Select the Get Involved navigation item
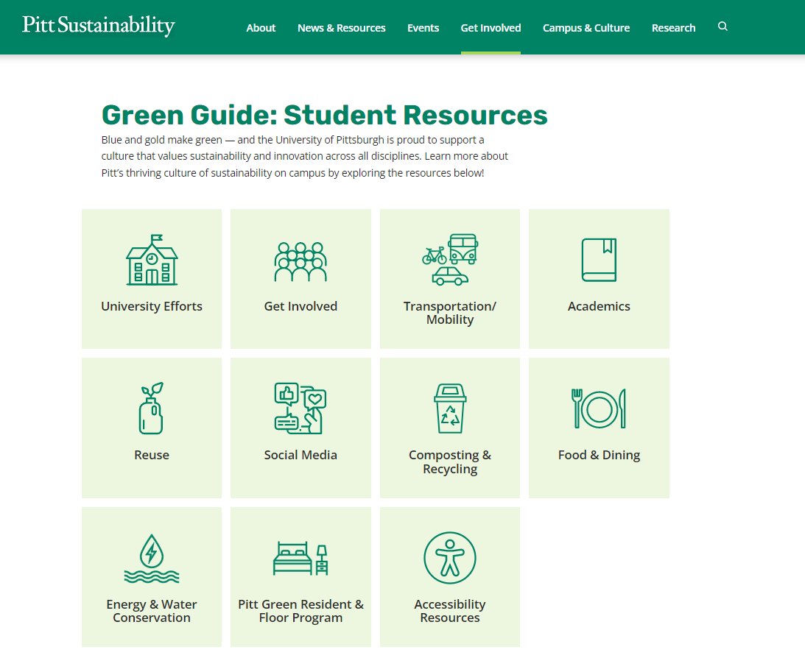Image resolution: width=805 pixels, height=672 pixels. [491, 28]
